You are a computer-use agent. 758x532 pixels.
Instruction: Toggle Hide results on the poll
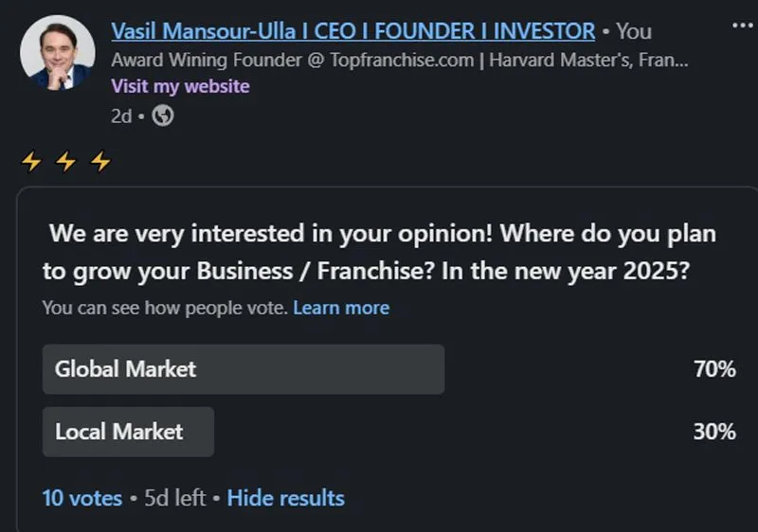(x=285, y=497)
